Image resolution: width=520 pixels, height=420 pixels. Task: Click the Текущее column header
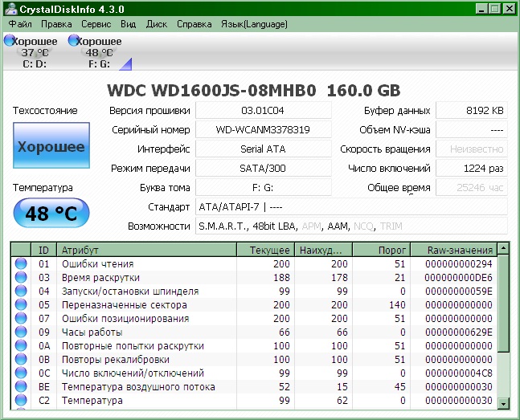coord(266,250)
